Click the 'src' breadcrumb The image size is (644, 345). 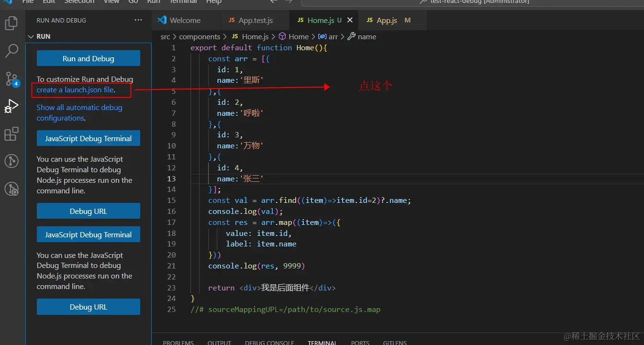point(165,36)
